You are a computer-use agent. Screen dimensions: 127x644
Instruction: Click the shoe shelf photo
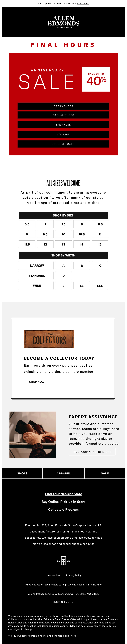point(33,435)
